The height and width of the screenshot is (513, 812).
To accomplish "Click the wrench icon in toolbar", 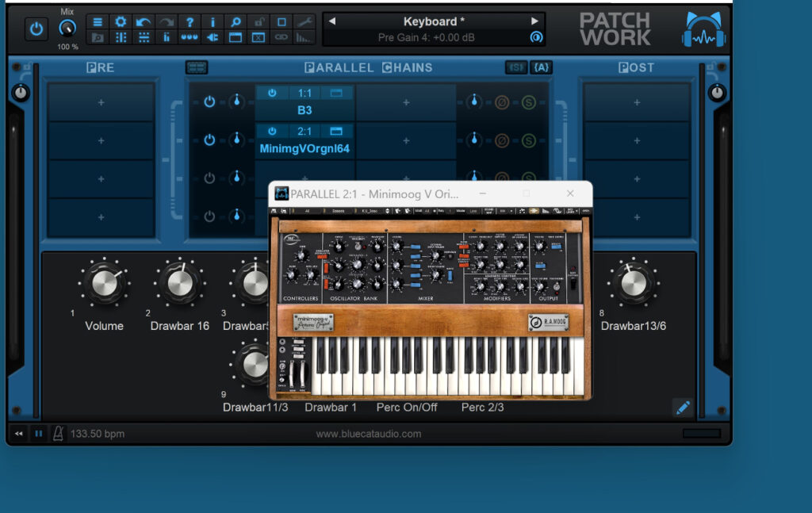I will point(304,21).
